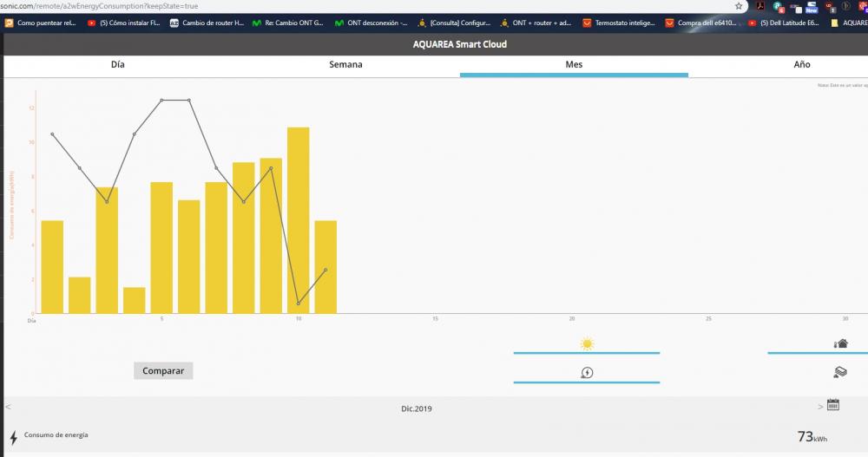Click the Dic.2019 month label

[x=417, y=408]
